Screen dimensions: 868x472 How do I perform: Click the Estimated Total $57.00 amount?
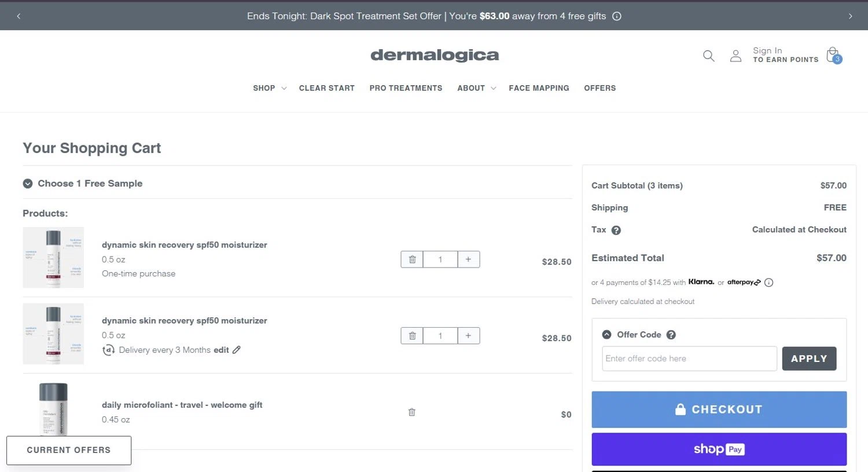[832, 258]
